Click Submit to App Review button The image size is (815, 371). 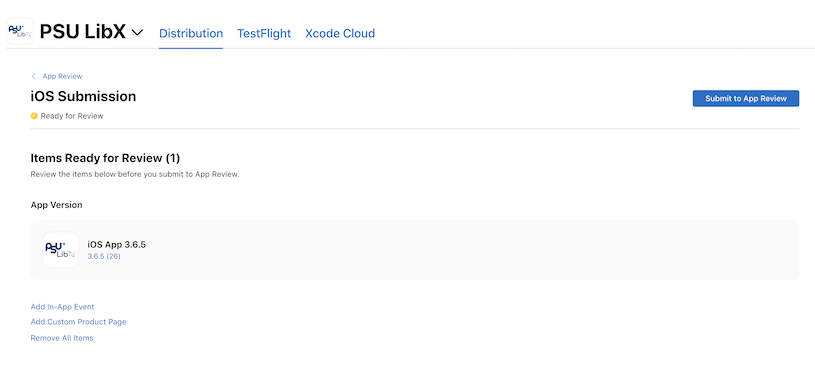tap(745, 98)
